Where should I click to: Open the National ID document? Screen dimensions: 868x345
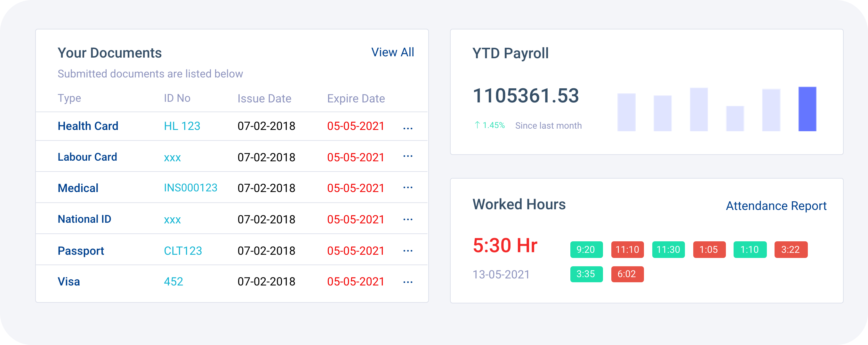point(84,219)
